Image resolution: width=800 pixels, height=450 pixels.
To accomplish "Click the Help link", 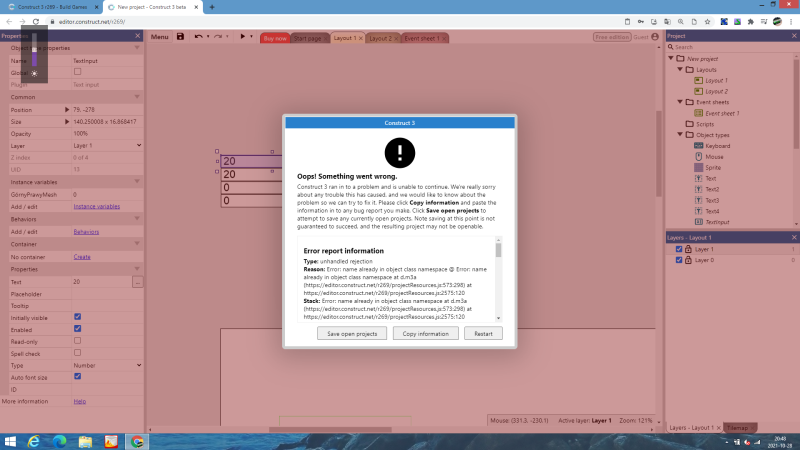I will 80,402.
